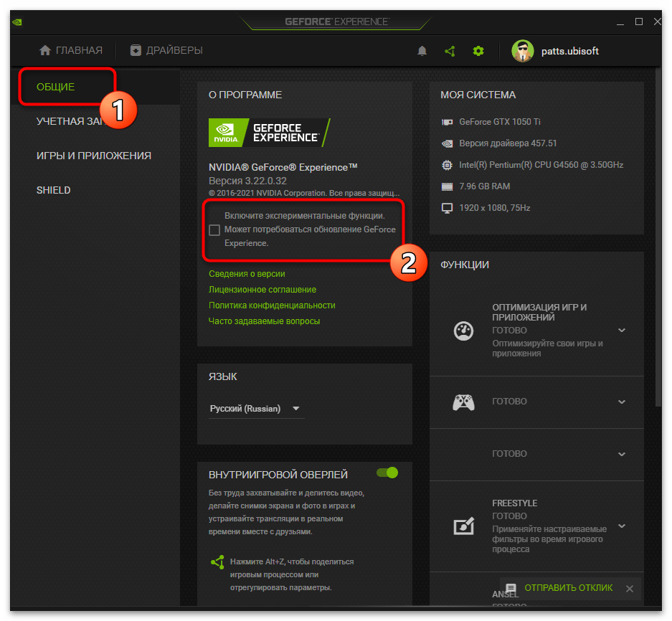672x621 pixels.
Task: Open the Драйверы drivers tab
Action: tap(166, 50)
